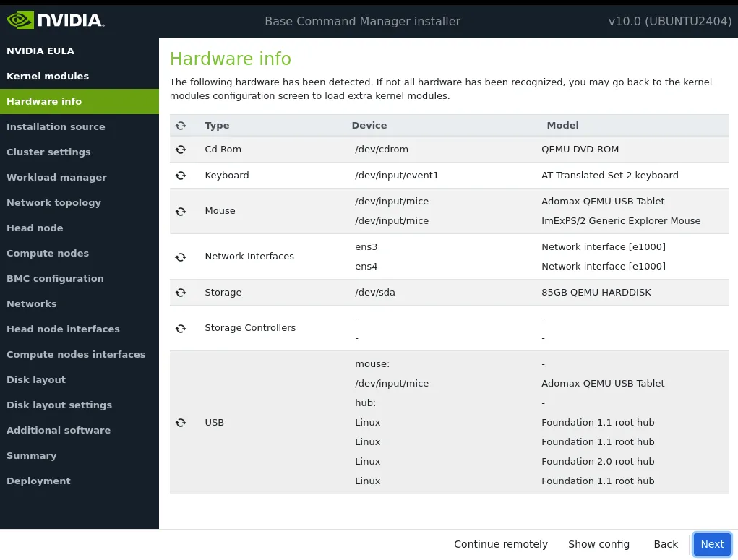Go Back to previous screen
The width and height of the screenshot is (738, 560).
666,545
